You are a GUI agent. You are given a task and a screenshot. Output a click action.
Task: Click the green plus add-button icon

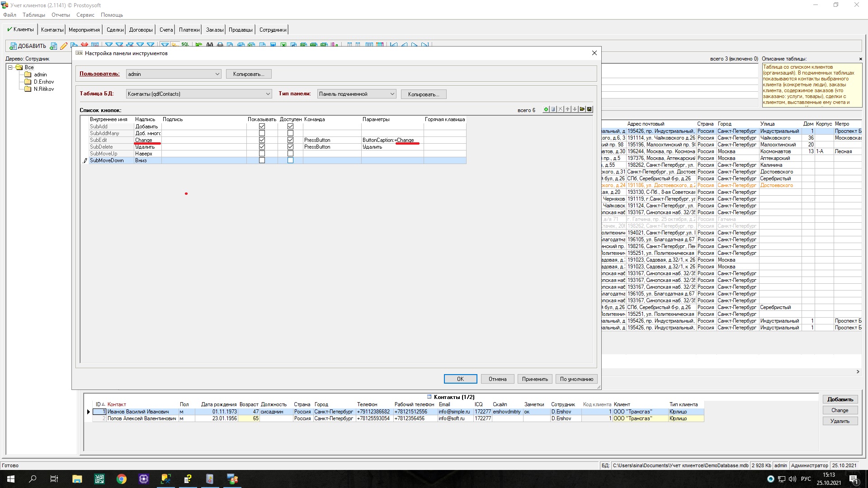(x=546, y=109)
